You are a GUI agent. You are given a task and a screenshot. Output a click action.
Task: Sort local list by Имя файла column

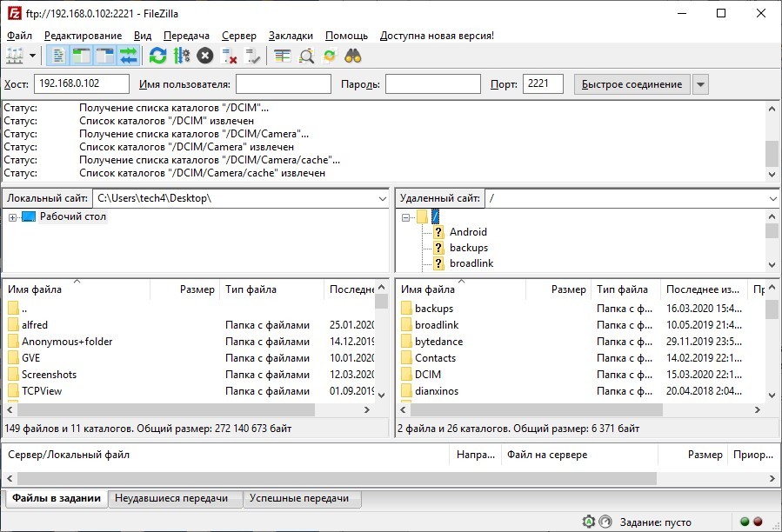[77, 289]
